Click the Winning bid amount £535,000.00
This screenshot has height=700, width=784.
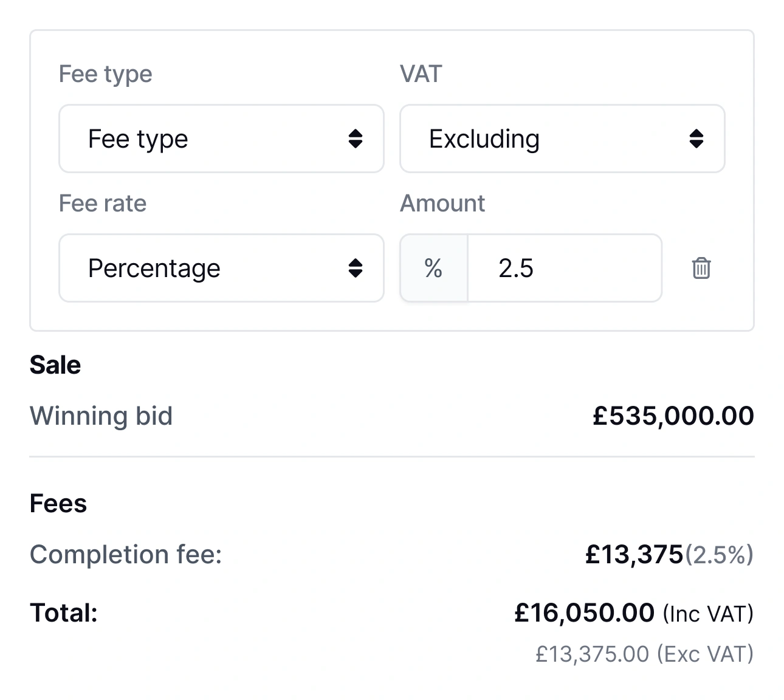673,416
